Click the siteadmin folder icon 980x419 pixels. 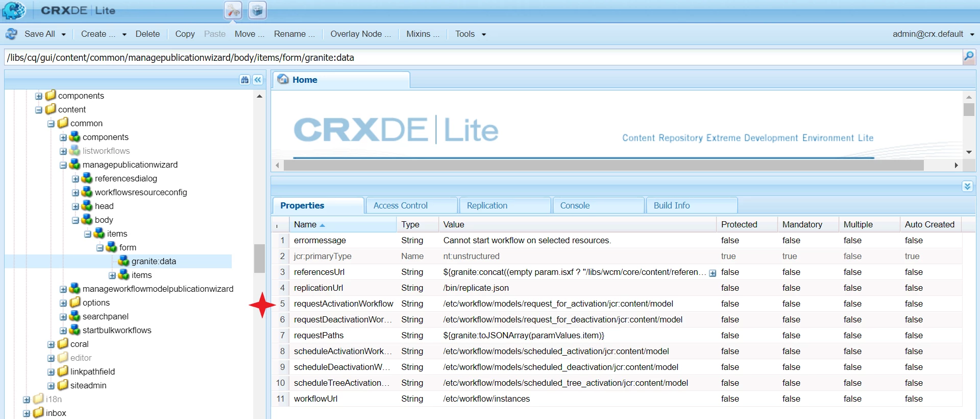click(x=62, y=385)
